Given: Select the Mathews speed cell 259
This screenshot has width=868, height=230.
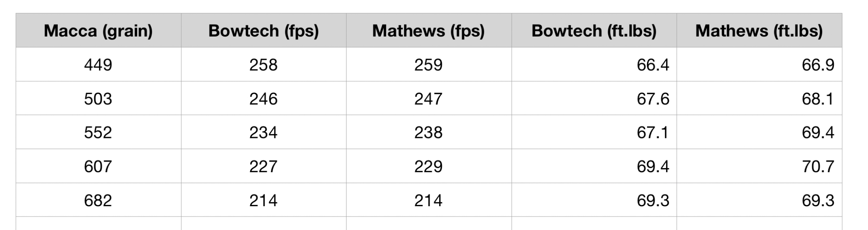Looking at the screenshot, I should 429,65.
